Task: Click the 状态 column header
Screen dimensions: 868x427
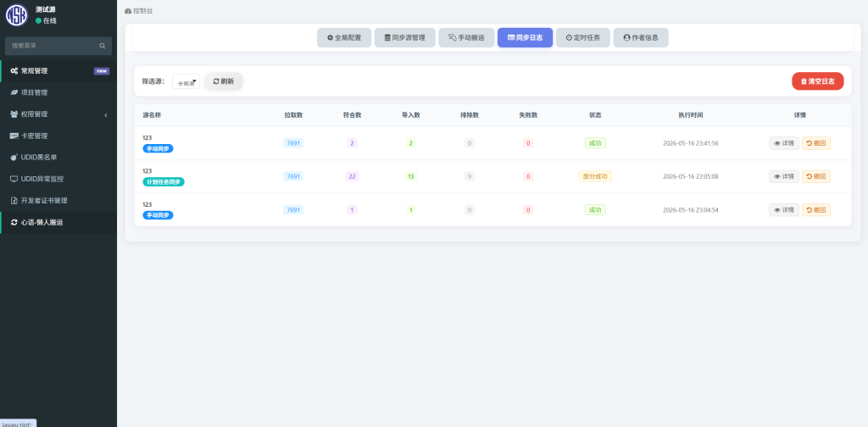Action: [x=595, y=115]
